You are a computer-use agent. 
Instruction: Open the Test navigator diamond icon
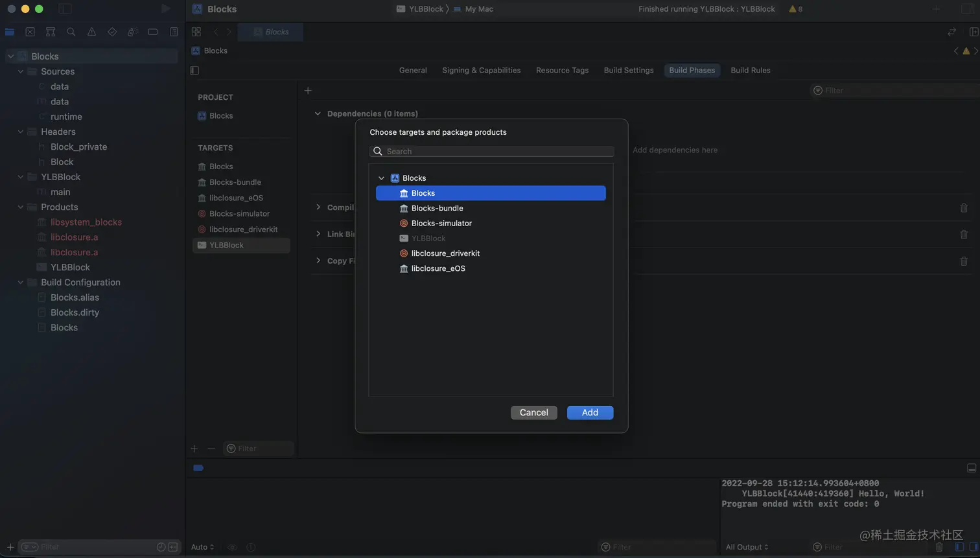tap(112, 32)
